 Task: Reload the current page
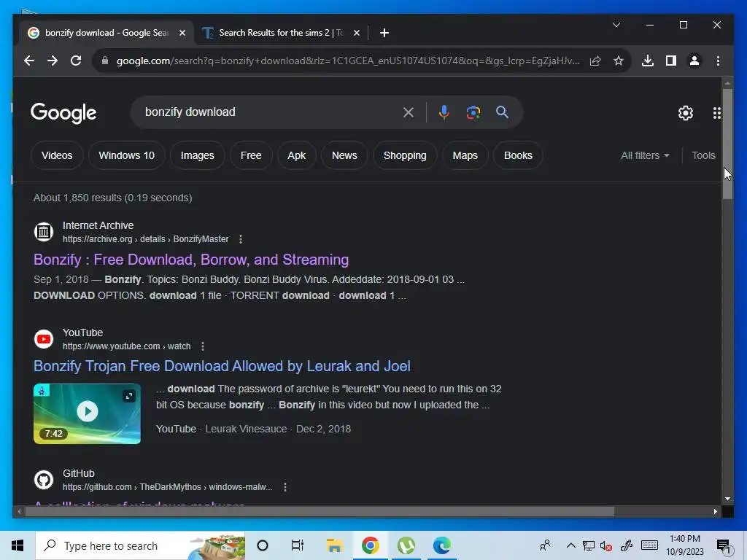(76, 61)
